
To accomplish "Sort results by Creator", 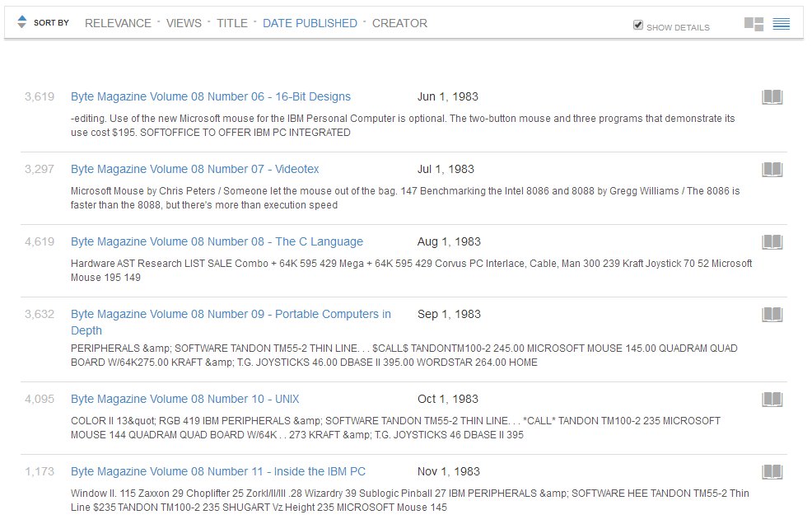I will [x=399, y=23].
